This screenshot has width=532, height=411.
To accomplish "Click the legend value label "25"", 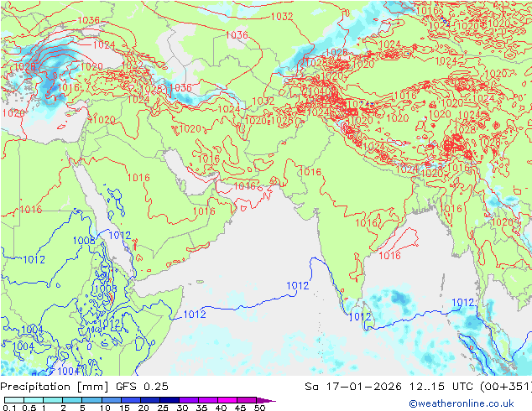I will 163,408.
